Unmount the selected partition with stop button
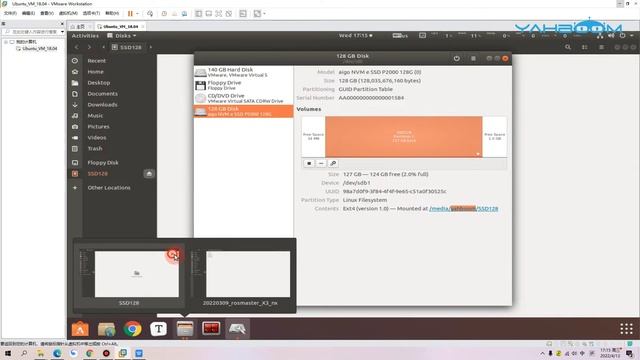The width and height of the screenshot is (640, 360). [309, 163]
